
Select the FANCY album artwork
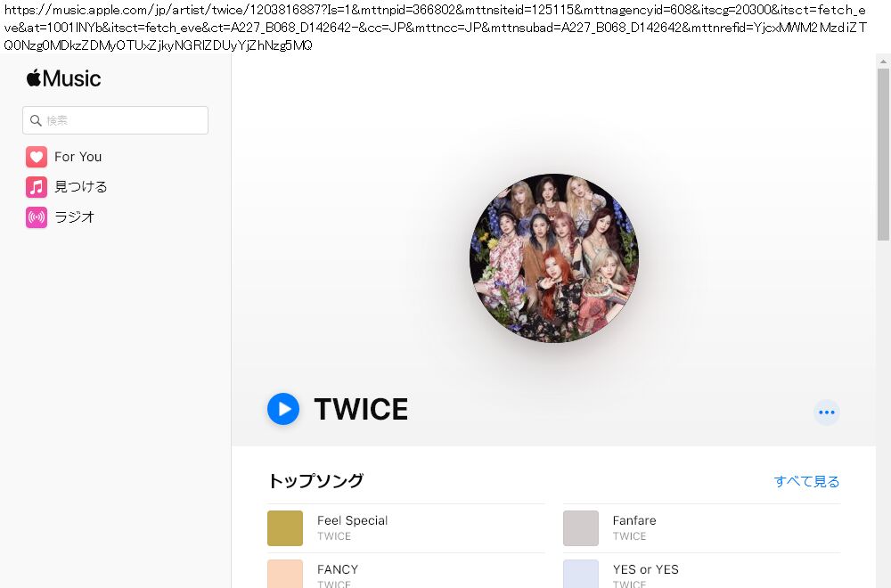285,574
